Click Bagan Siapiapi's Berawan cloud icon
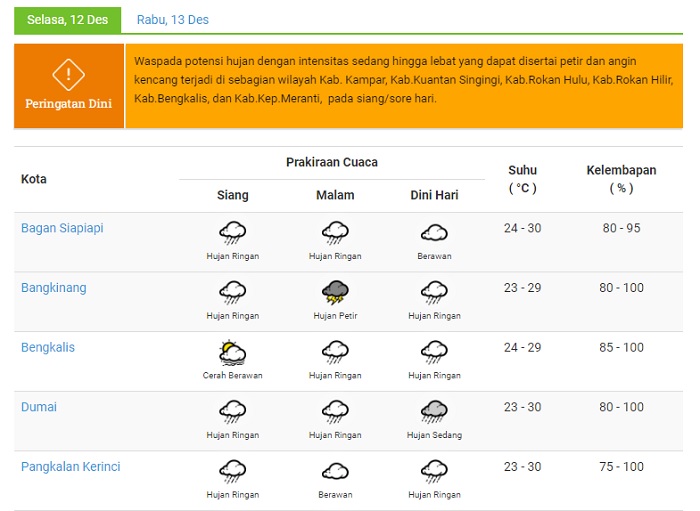Screen dimensions: 700x511 pos(434,233)
